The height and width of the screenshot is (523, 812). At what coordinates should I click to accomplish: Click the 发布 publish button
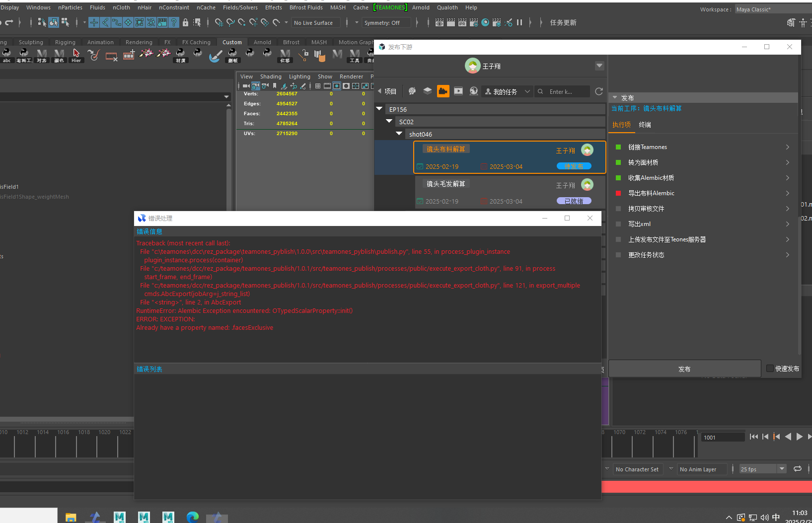[x=684, y=369]
